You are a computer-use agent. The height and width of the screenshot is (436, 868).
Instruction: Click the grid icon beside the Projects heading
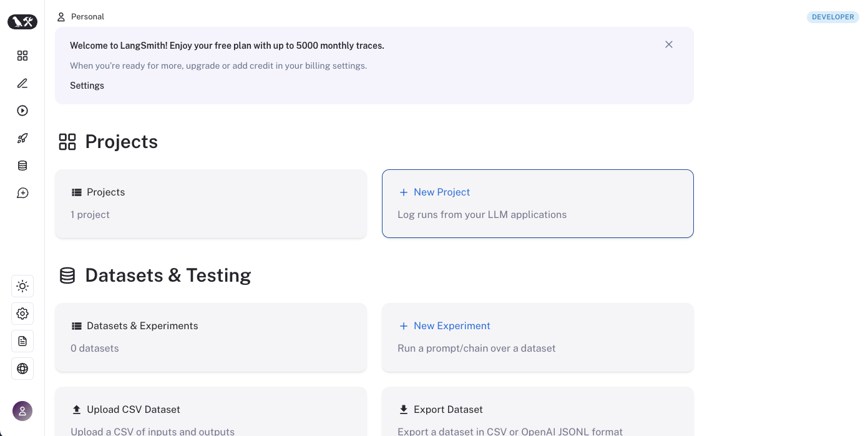[67, 142]
